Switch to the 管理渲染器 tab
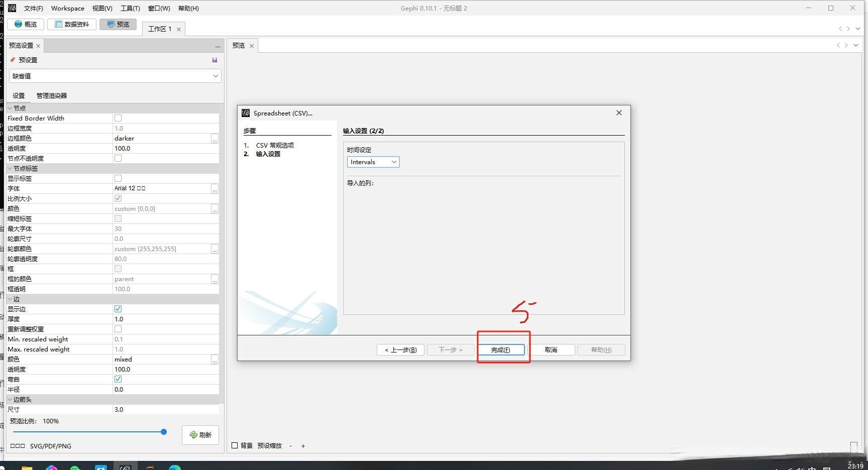 point(52,95)
